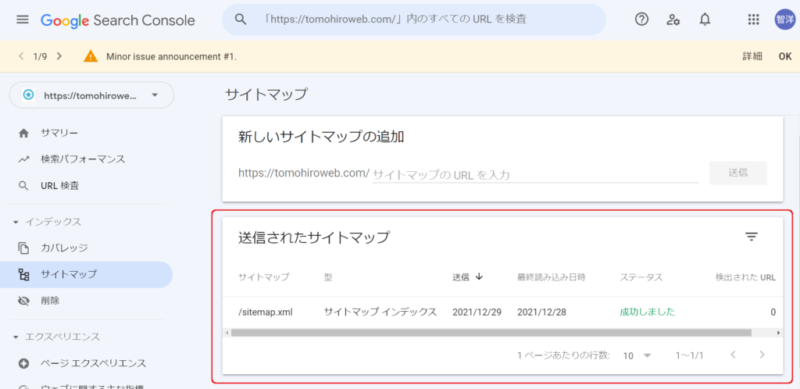Click the plus-circle icon beside ページ エクスペリエンス
This screenshot has width=800, height=389.
[23, 363]
